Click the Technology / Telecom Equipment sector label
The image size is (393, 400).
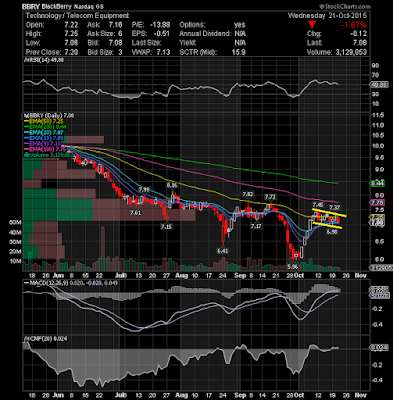77,16
